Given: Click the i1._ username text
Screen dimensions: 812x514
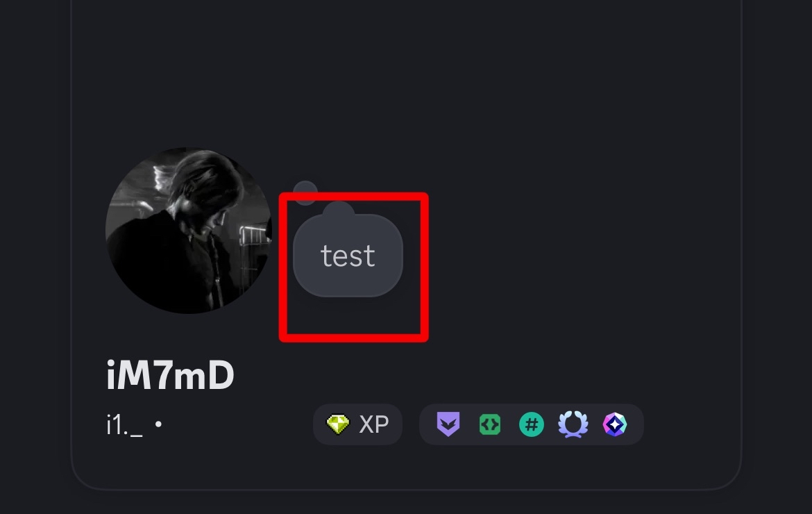Looking at the screenshot, I should point(124,425).
